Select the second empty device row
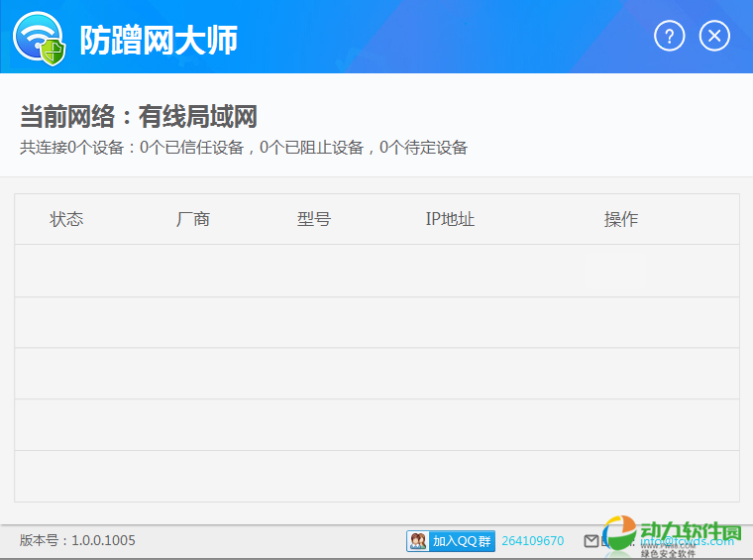The width and height of the screenshot is (753, 560). (376, 322)
